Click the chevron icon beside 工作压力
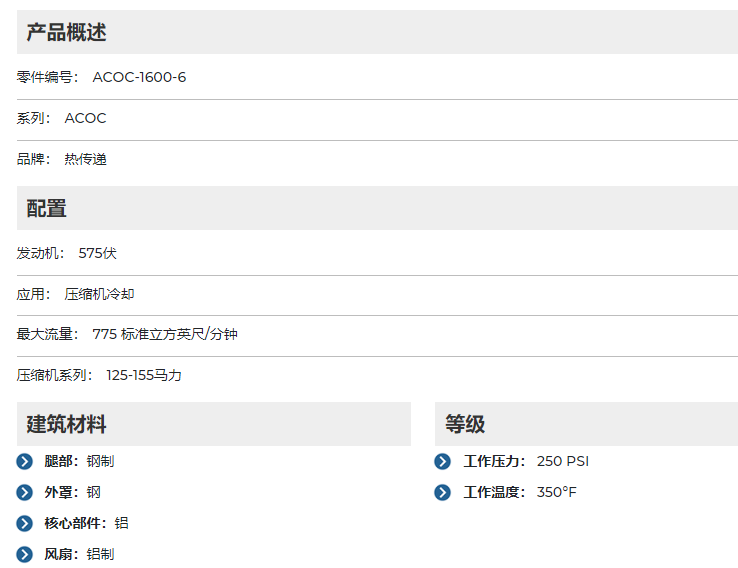Image resolution: width=738 pixels, height=568 pixels. [x=443, y=461]
